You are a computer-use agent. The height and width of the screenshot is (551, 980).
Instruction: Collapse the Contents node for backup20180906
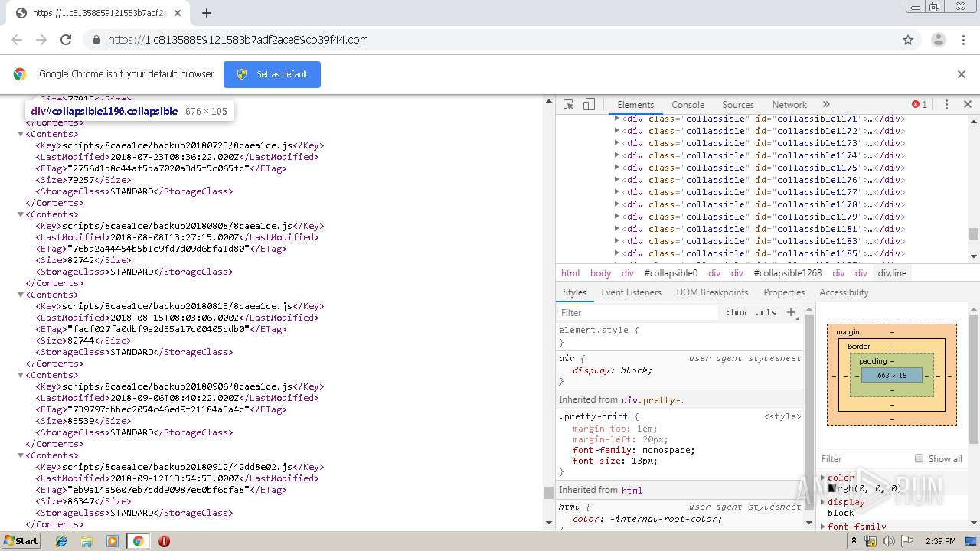tap(21, 375)
